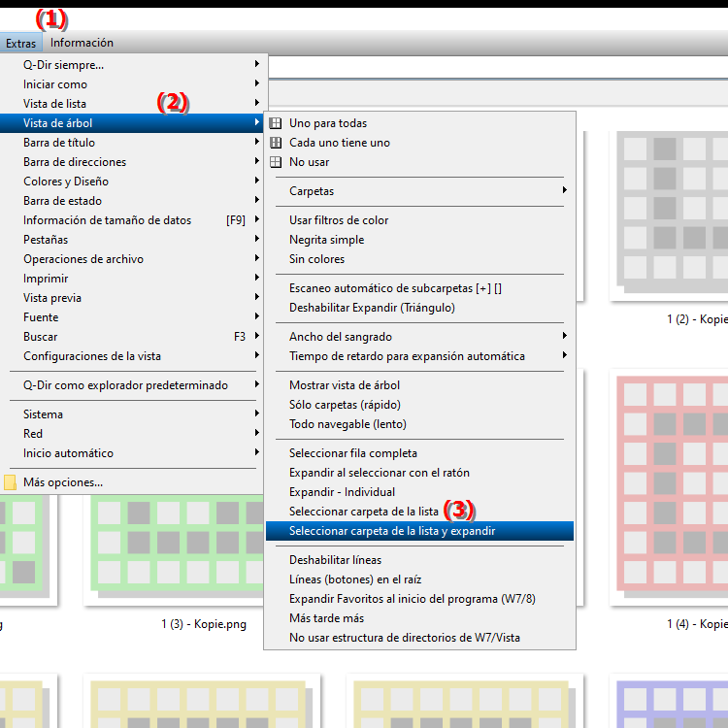This screenshot has width=728, height=728.
Task: Click the 'Uno para todas' tree layout icon
Action: coord(276,123)
